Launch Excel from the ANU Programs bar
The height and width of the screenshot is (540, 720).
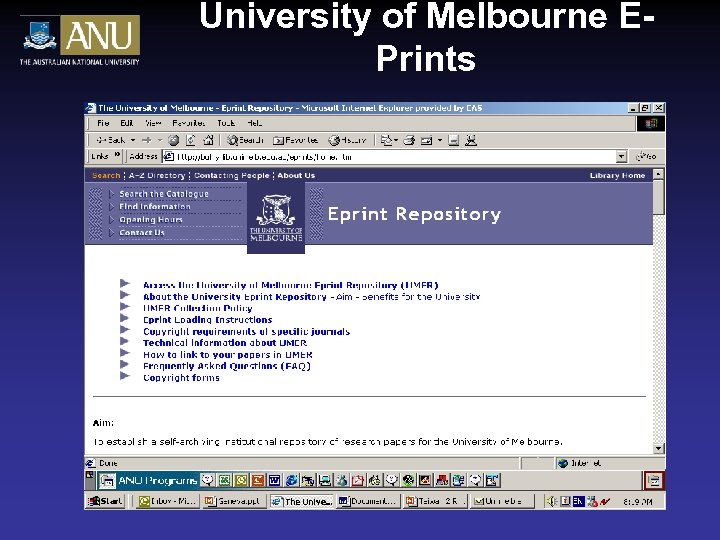[x=224, y=481]
